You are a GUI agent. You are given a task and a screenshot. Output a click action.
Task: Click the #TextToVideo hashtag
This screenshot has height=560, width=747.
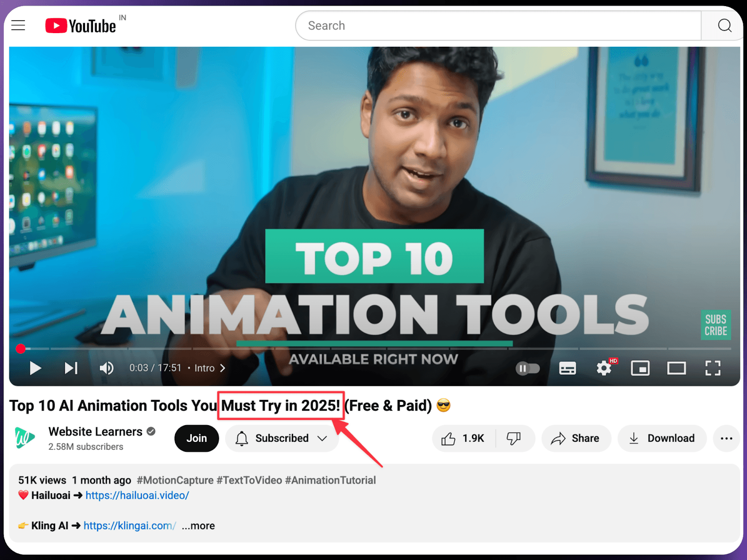point(249,480)
